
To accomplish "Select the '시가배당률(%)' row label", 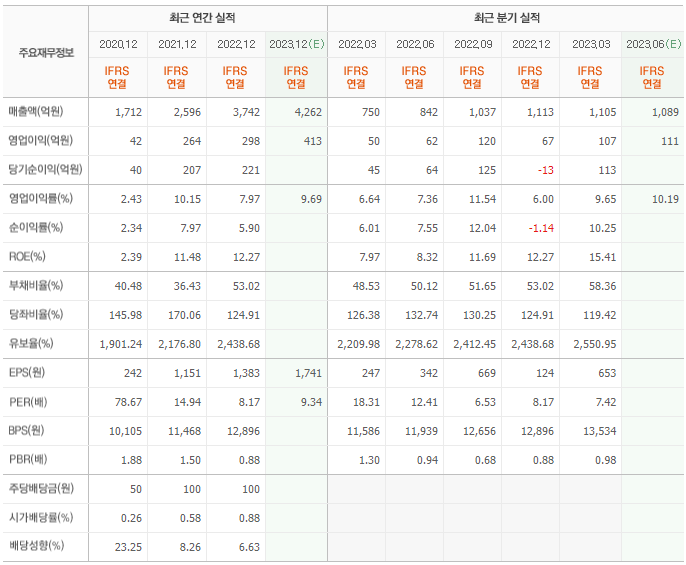I will point(41,517).
